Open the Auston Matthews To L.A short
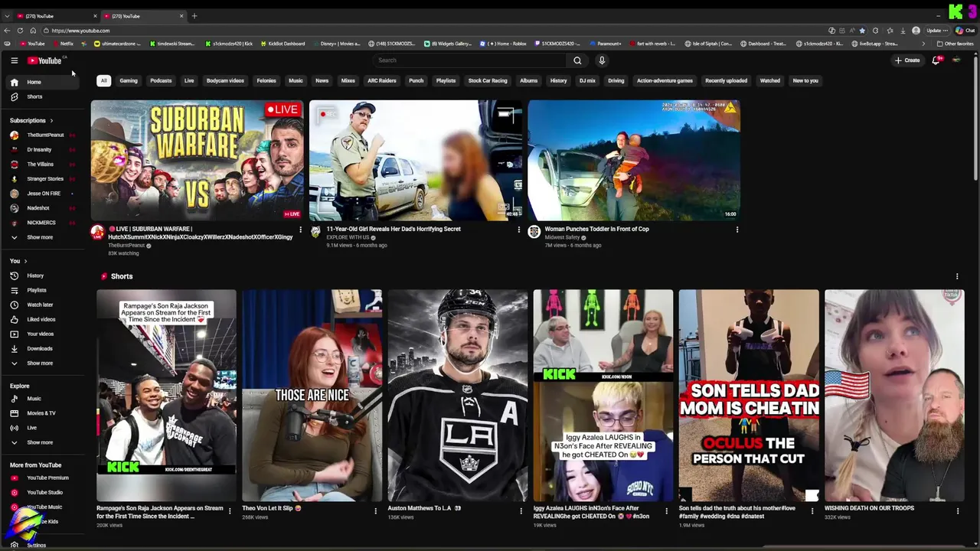Viewport: 980px width, 551px height. click(458, 395)
